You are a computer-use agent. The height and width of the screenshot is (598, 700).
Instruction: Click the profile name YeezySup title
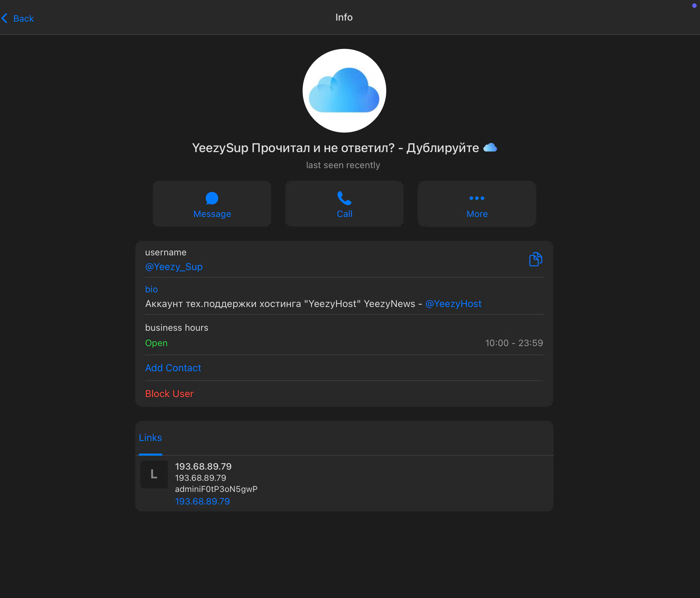click(x=336, y=148)
